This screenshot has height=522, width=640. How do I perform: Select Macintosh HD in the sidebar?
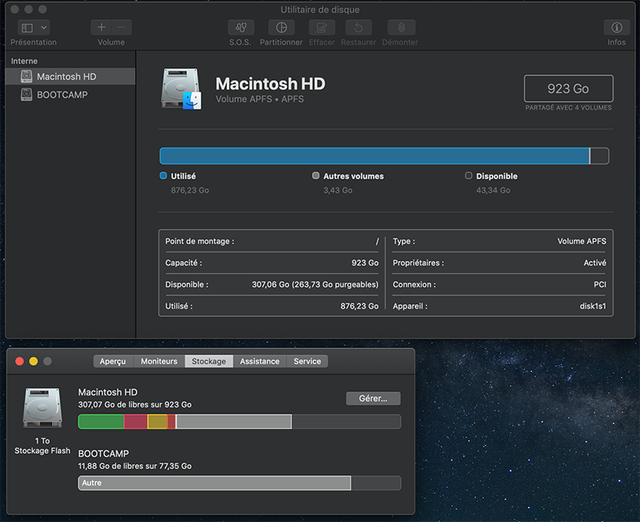coord(70,76)
